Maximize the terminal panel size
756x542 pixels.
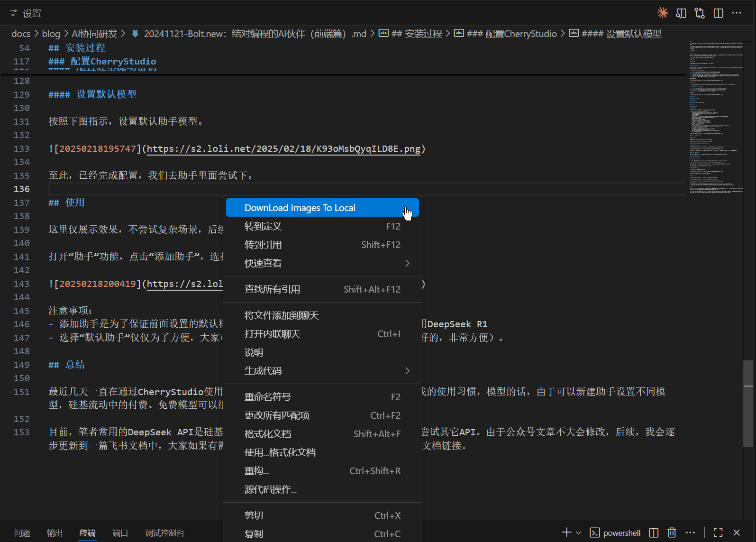[718, 533]
